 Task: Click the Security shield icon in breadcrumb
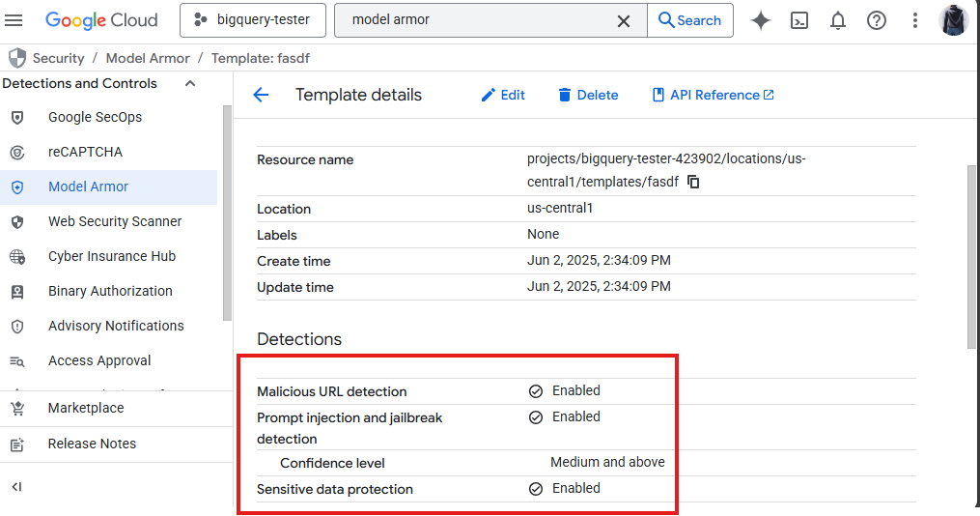(17, 58)
